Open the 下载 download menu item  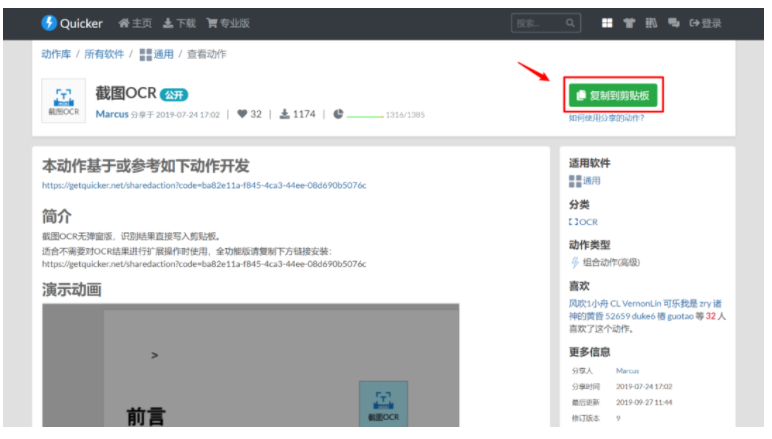click(x=179, y=23)
